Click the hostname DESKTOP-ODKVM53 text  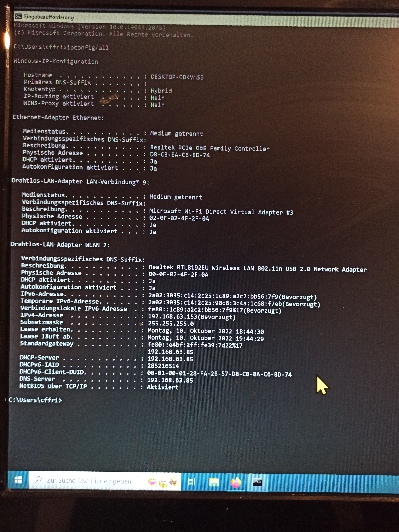click(x=177, y=77)
